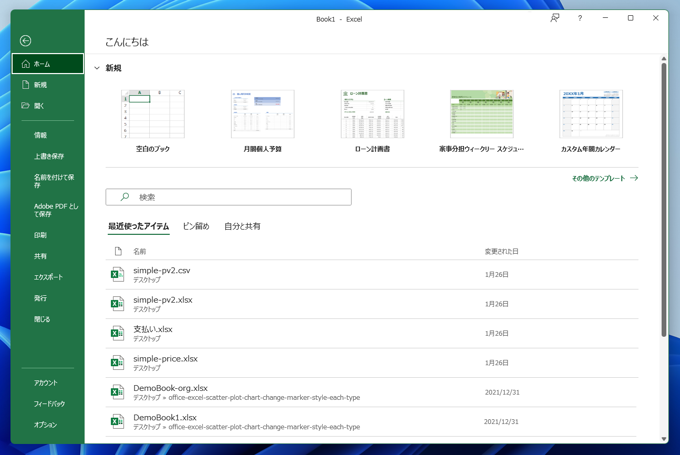Click the back arrow circle icon

[x=26, y=41]
